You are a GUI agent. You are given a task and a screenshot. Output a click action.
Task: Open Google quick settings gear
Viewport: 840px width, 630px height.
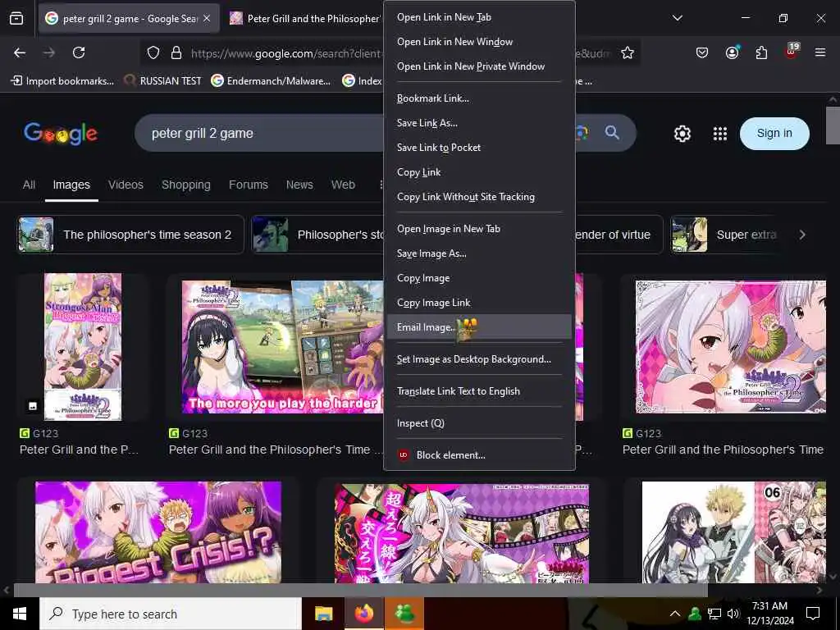pos(682,134)
